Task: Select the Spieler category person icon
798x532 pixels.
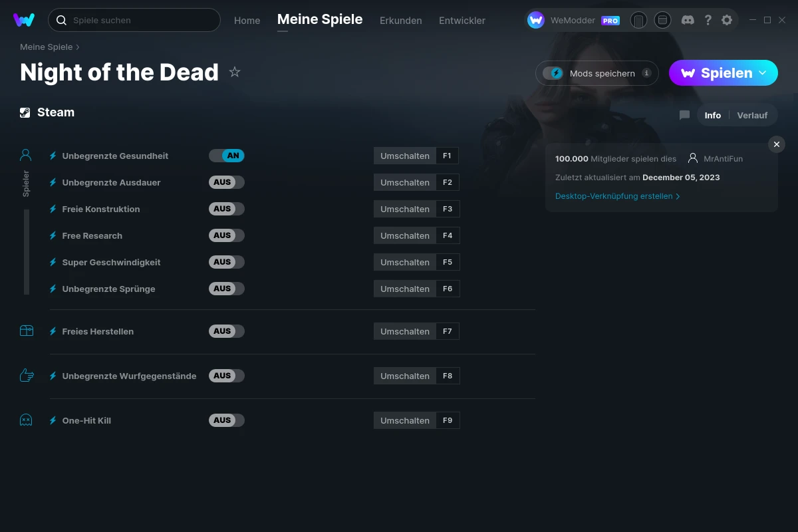Action: tap(26, 156)
